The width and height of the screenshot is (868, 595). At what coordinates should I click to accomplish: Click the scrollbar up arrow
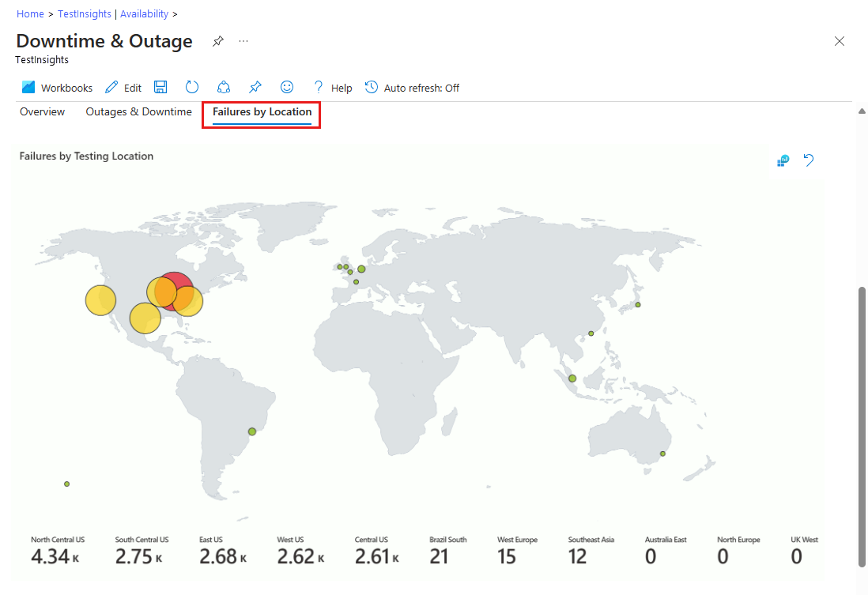862,111
